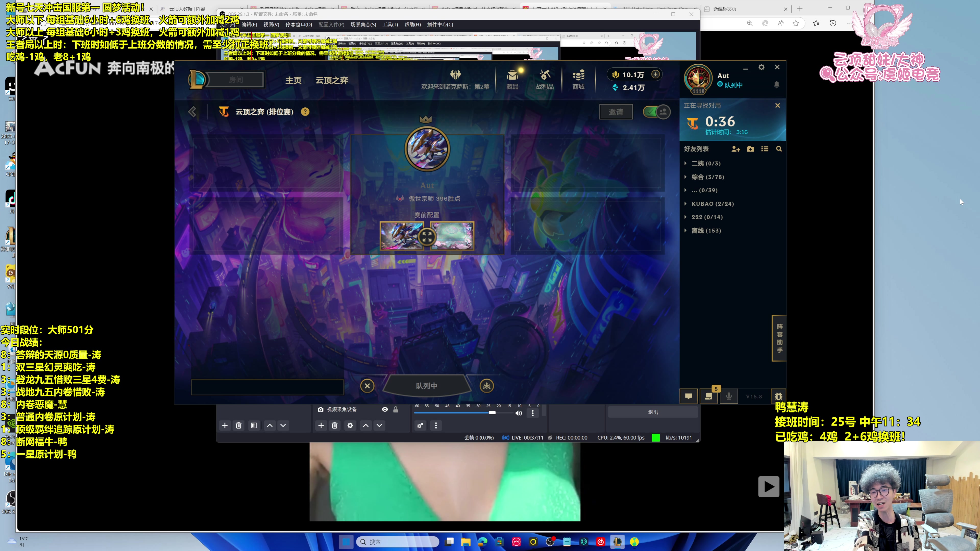Click the right arena loadout thumbnail
The width and height of the screenshot is (980, 551).
point(452,236)
